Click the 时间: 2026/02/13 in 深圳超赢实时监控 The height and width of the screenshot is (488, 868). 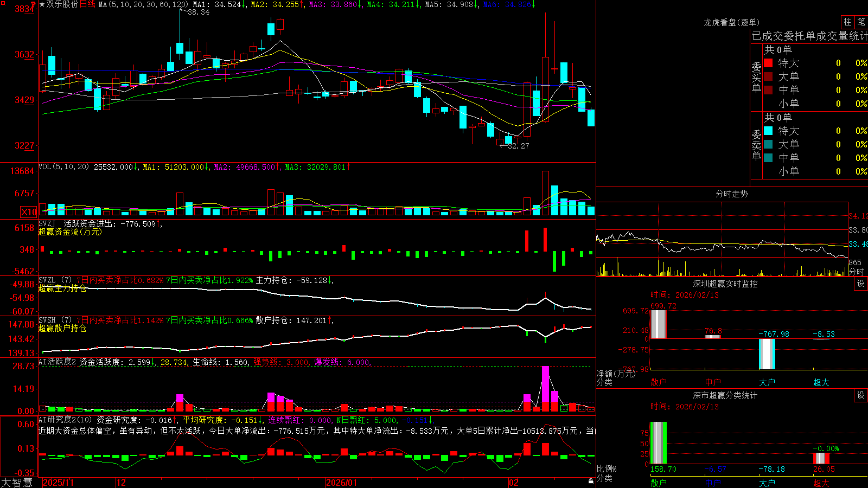(685, 295)
